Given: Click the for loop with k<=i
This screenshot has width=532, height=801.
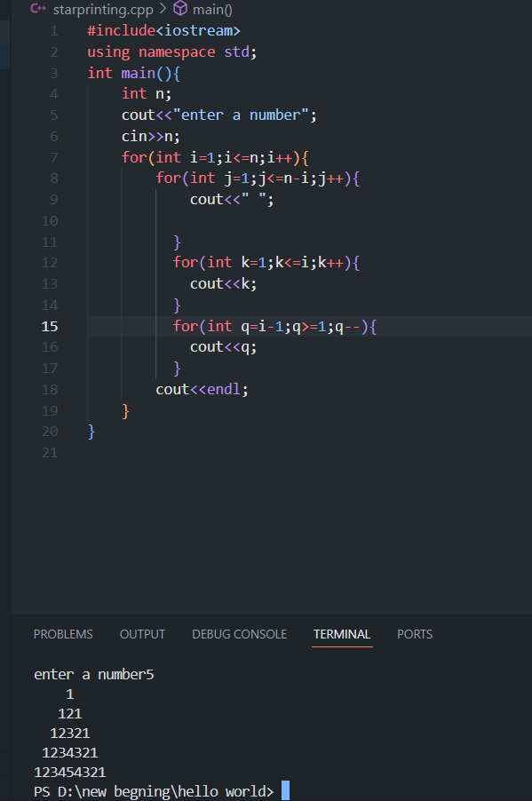Looking at the screenshot, I should 266,263.
